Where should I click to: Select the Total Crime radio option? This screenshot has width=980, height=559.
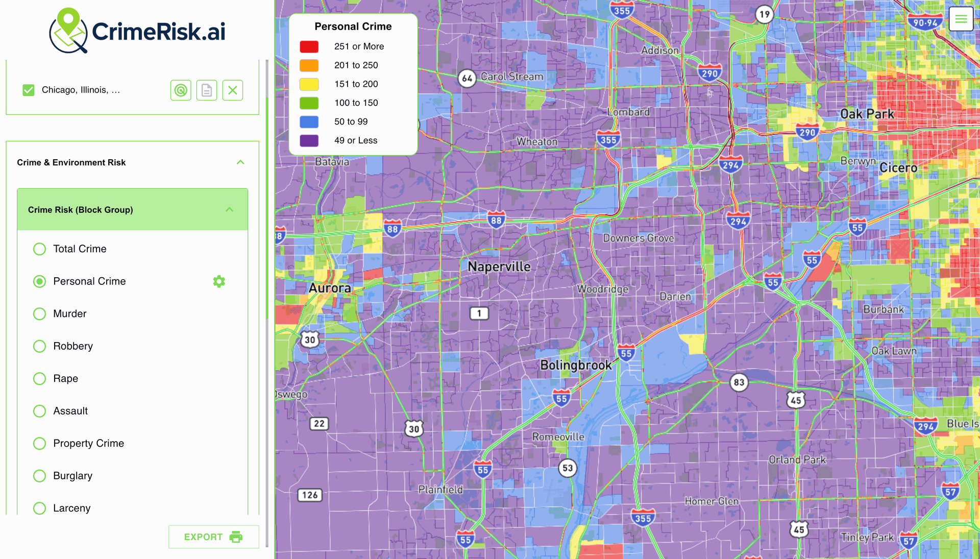39,249
